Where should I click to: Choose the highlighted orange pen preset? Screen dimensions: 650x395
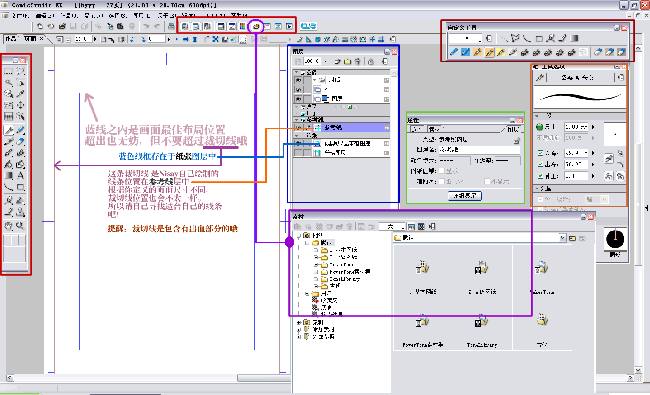(x=490, y=52)
